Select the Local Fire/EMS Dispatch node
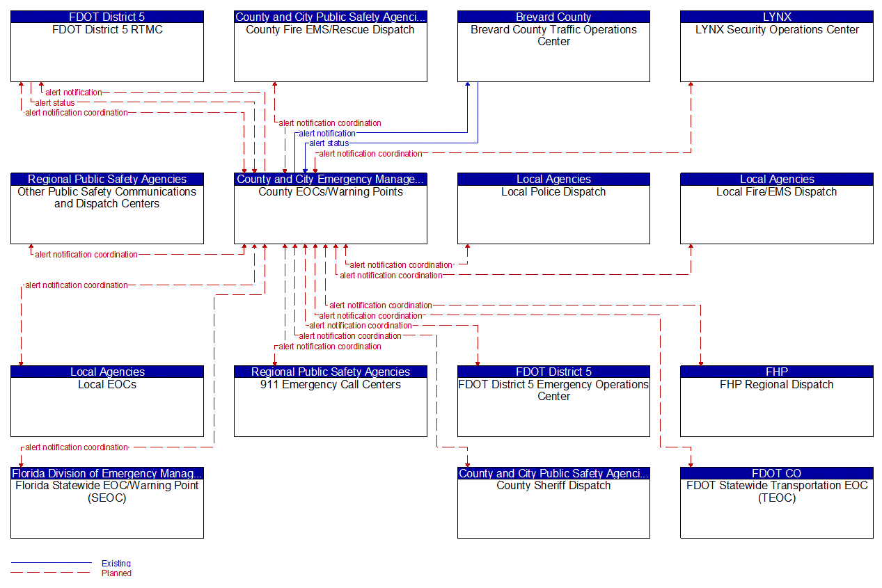882x588 pixels. (x=777, y=209)
